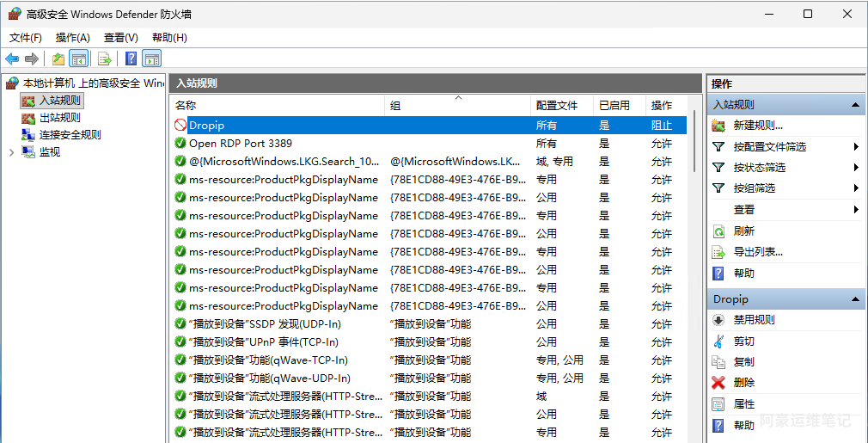The height and width of the screenshot is (443, 868).
Task: Click the new rule icon in actions pane
Action: (718, 126)
